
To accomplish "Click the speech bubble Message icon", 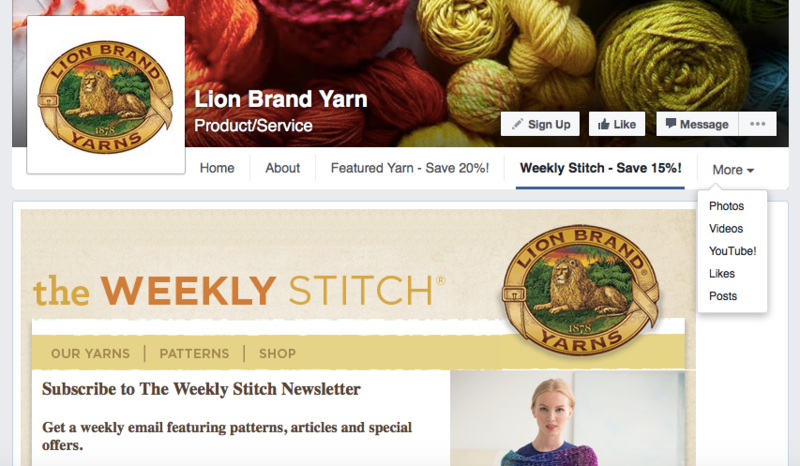I will tap(671, 124).
